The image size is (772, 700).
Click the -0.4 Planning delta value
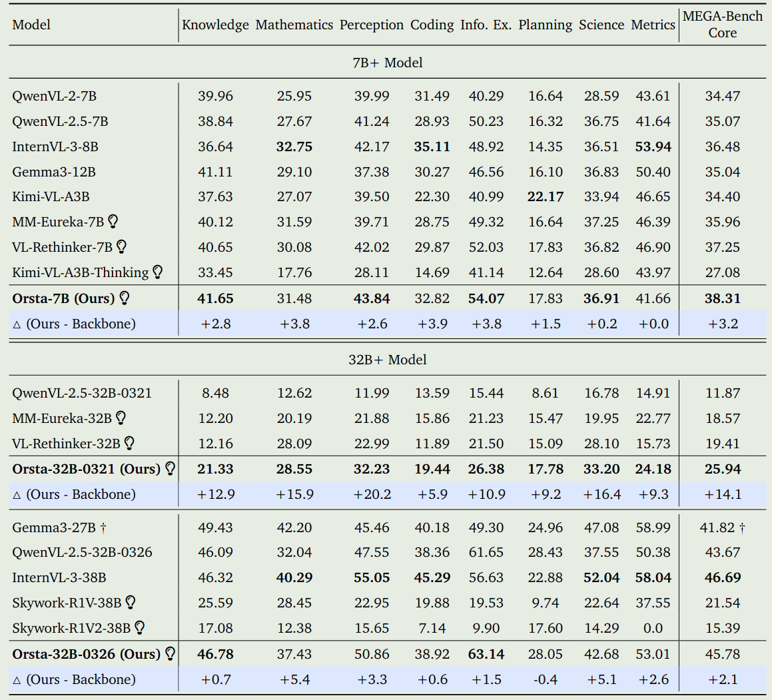546,679
